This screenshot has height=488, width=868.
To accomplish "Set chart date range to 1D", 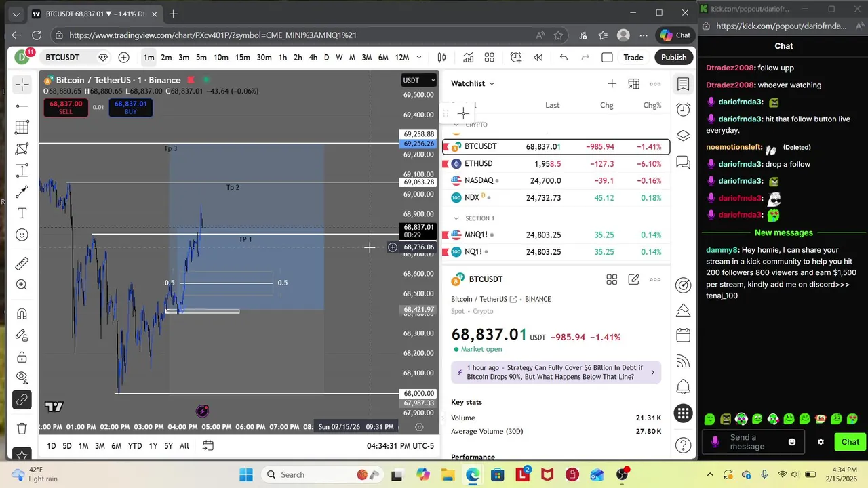I will pos(52,445).
